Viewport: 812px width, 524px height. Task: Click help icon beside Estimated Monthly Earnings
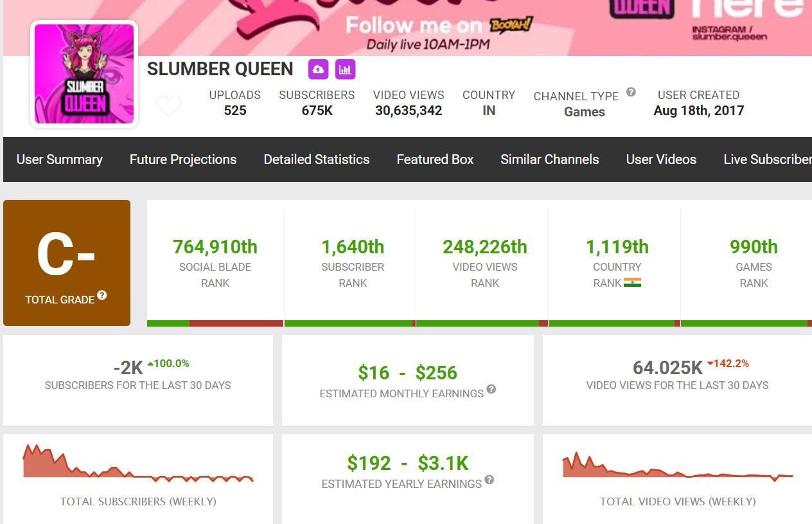pos(491,389)
